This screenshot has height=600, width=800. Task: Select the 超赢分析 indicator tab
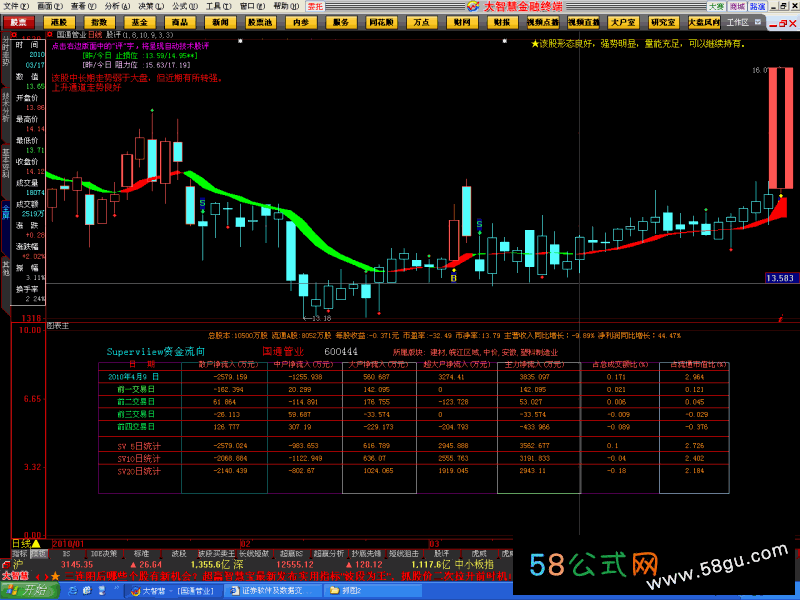coord(329,554)
